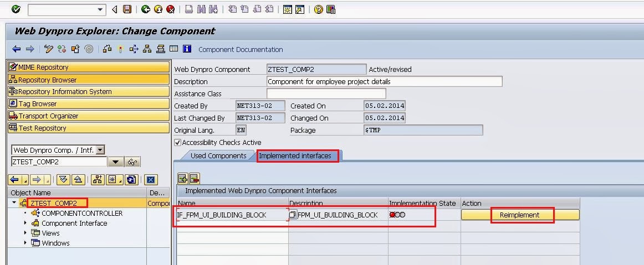Expand the Views tree node
Image resolution: width=644 pixels, height=265 pixels.
(x=25, y=233)
